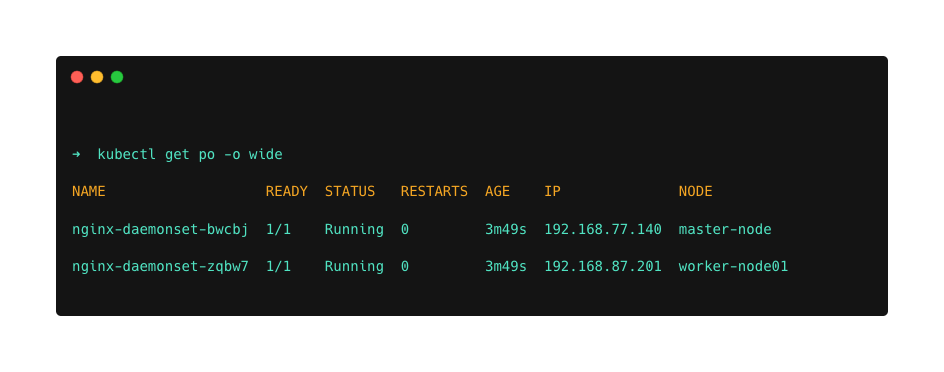The height and width of the screenshot is (372, 944).
Task: Click restarts count 0 for zqbw7 pod
Action: click(x=405, y=267)
